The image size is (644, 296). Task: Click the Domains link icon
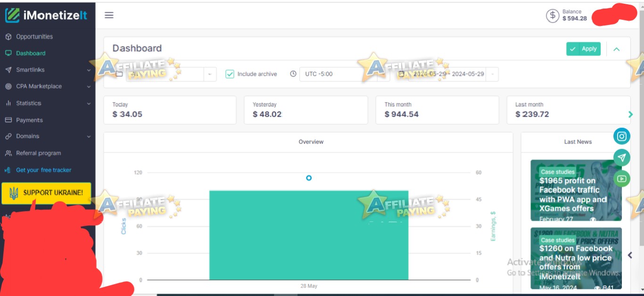click(x=8, y=136)
